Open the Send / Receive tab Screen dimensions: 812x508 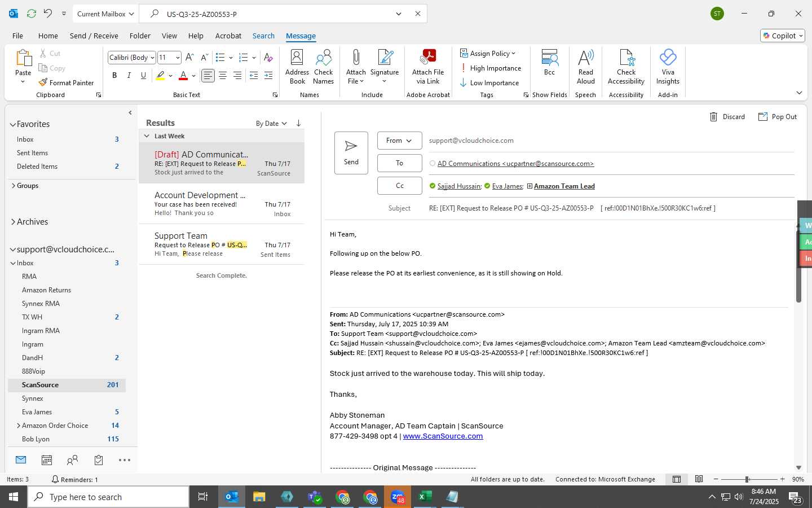94,36
